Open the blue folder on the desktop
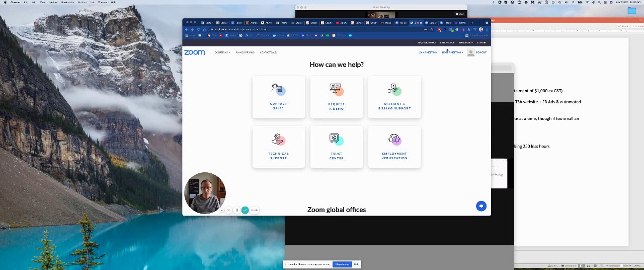The image size is (644, 270). click(x=632, y=11)
